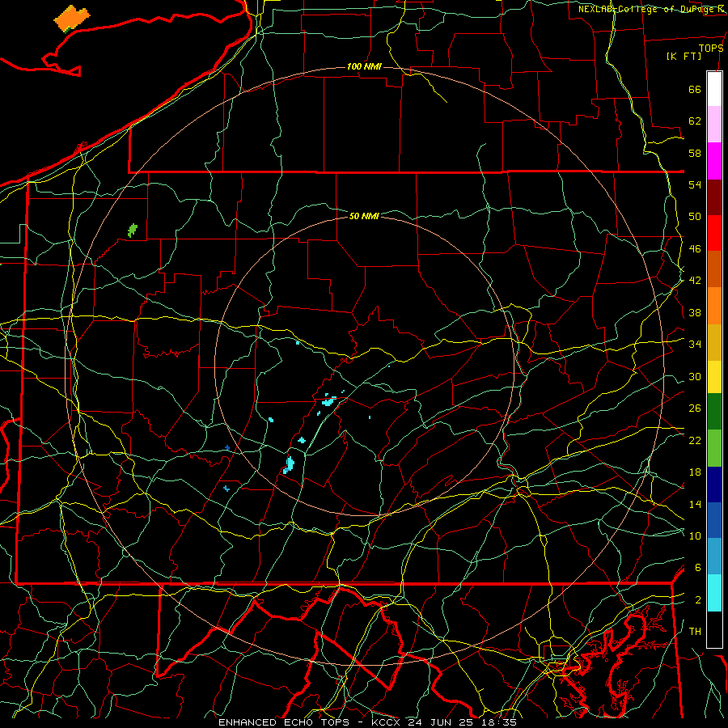Click the green echo in the northwest

click(x=133, y=230)
